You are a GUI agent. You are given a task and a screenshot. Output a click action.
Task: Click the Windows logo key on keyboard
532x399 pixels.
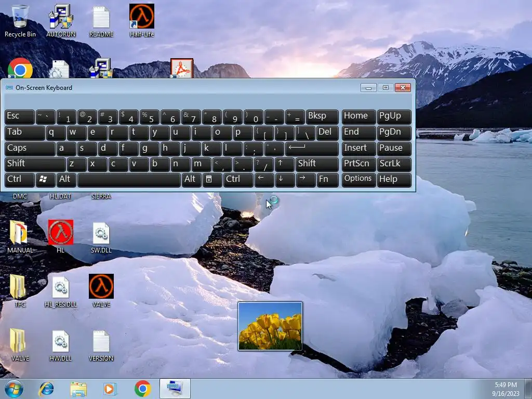[46, 180]
